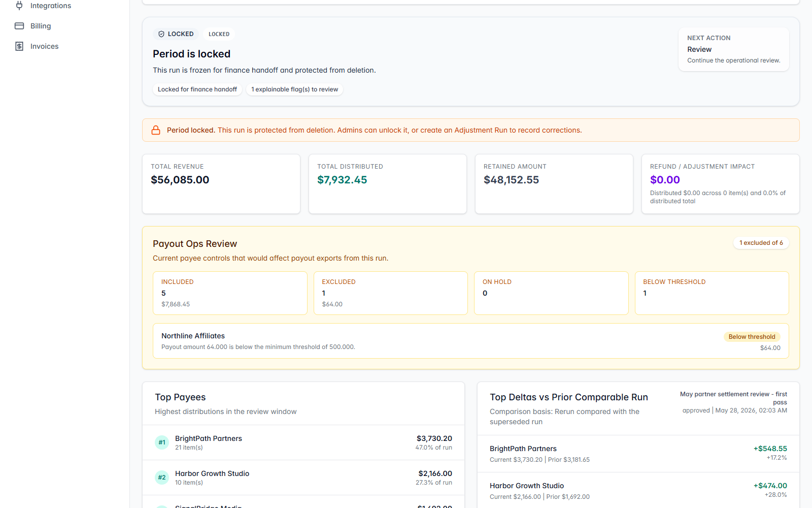Screen dimensions: 812x508
Task: Click the #1 rank badge for BrightPath Partners
Action: pyautogui.click(x=162, y=442)
